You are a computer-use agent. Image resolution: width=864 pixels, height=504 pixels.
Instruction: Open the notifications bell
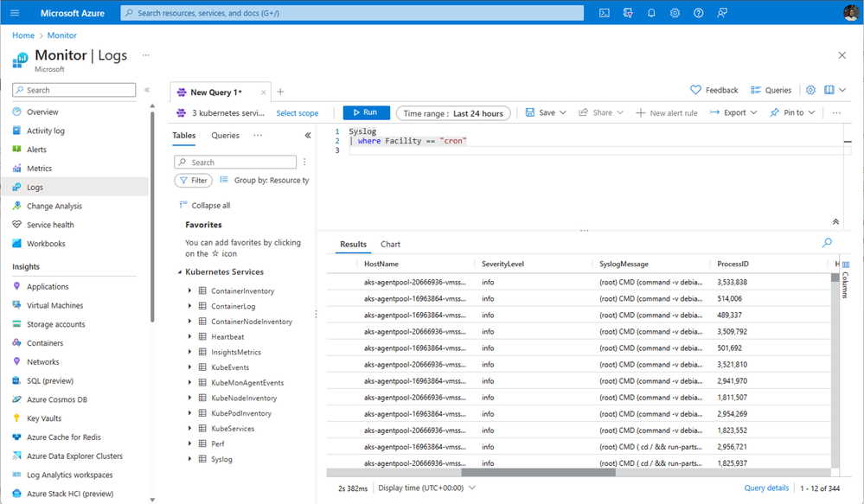(651, 13)
